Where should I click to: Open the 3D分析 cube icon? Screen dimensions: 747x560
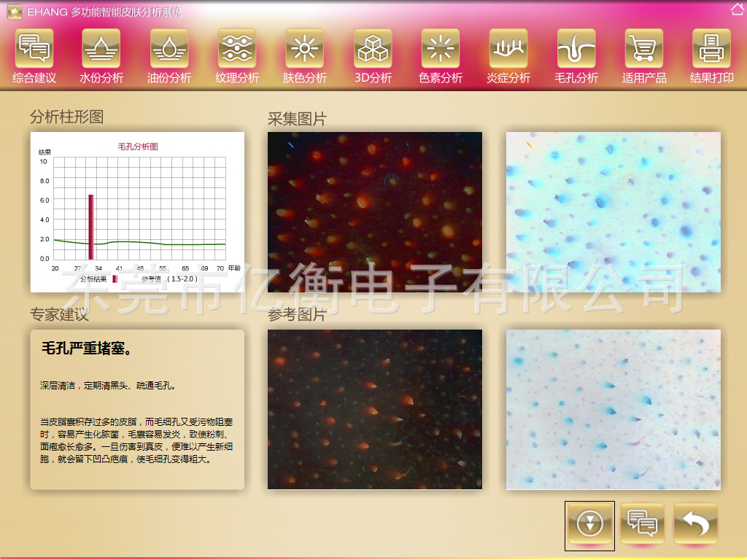click(x=373, y=50)
